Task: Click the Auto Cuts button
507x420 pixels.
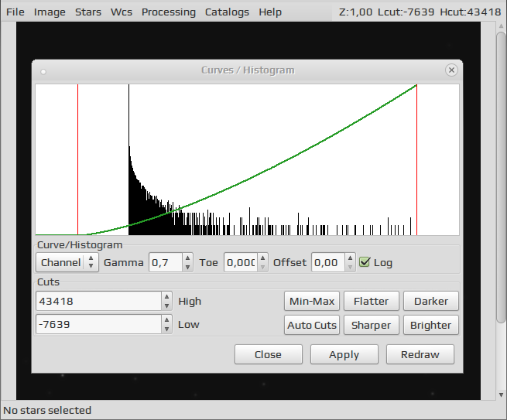Action: [x=312, y=325]
